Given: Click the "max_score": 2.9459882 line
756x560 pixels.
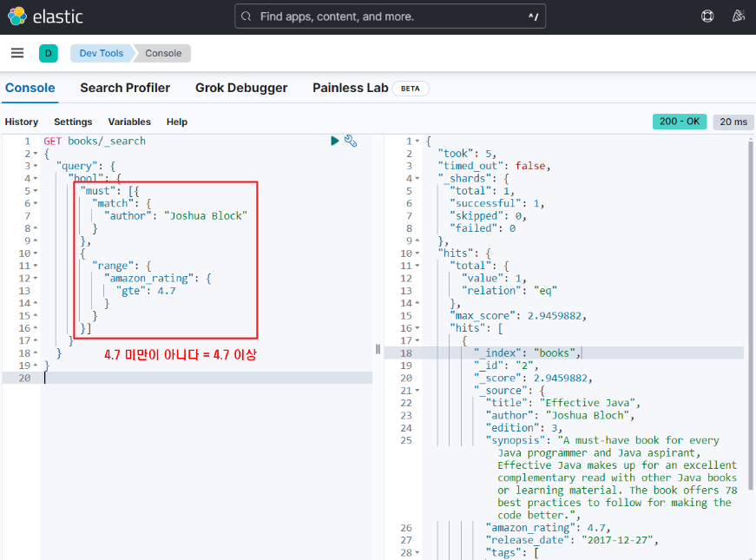Looking at the screenshot, I should [518, 315].
